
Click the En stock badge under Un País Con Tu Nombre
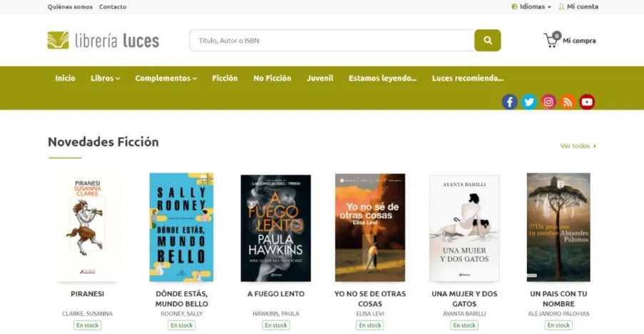coord(558,325)
